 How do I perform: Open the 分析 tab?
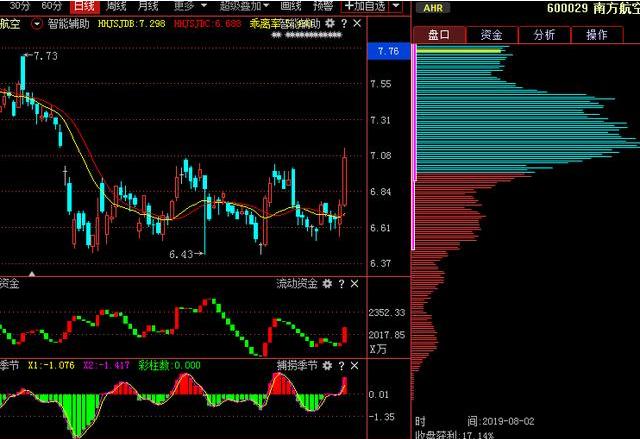[x=544, y=35]
